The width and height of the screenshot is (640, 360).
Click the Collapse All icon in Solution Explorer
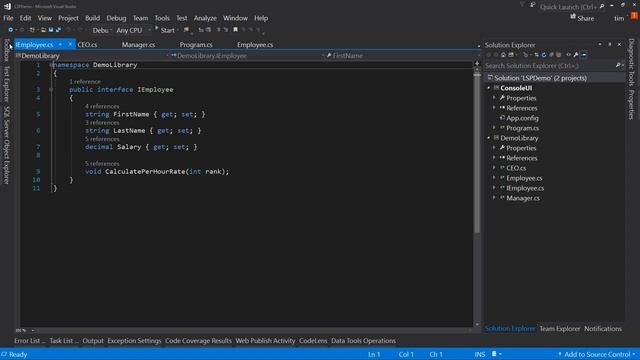[x=551, y=55]
